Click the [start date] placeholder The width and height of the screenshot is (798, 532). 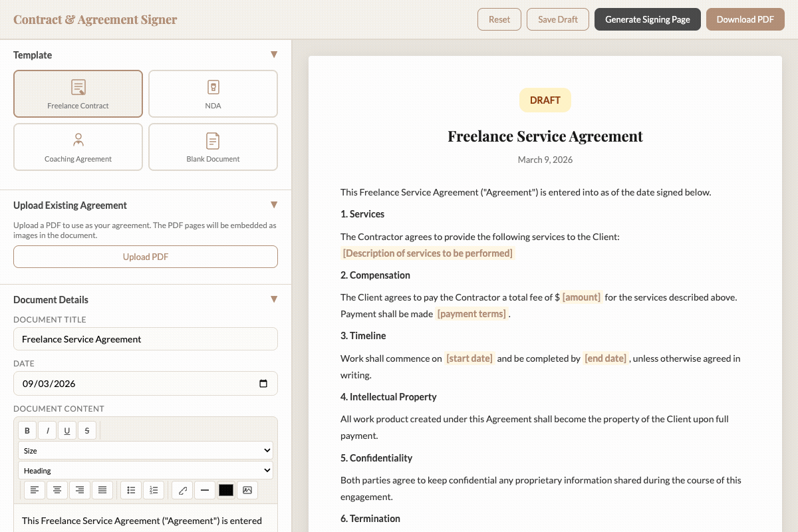coord(469,358)
